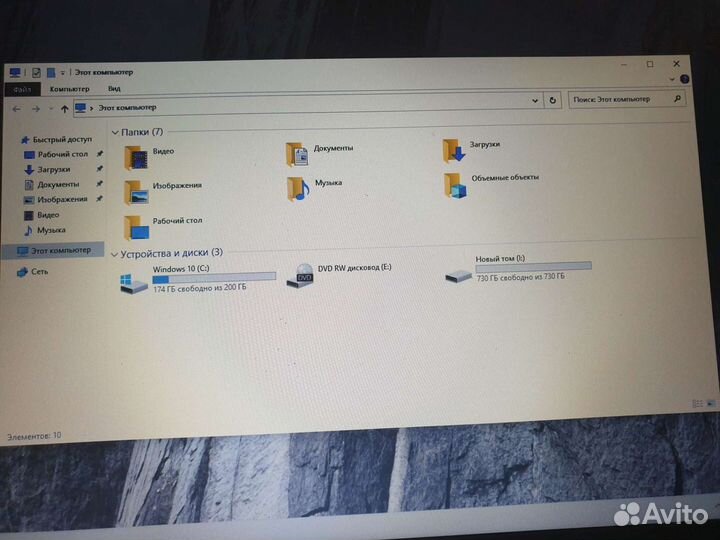This screenshot has width=720, height=540.
Task: Open the Видео folder
Action: (136, 156)
